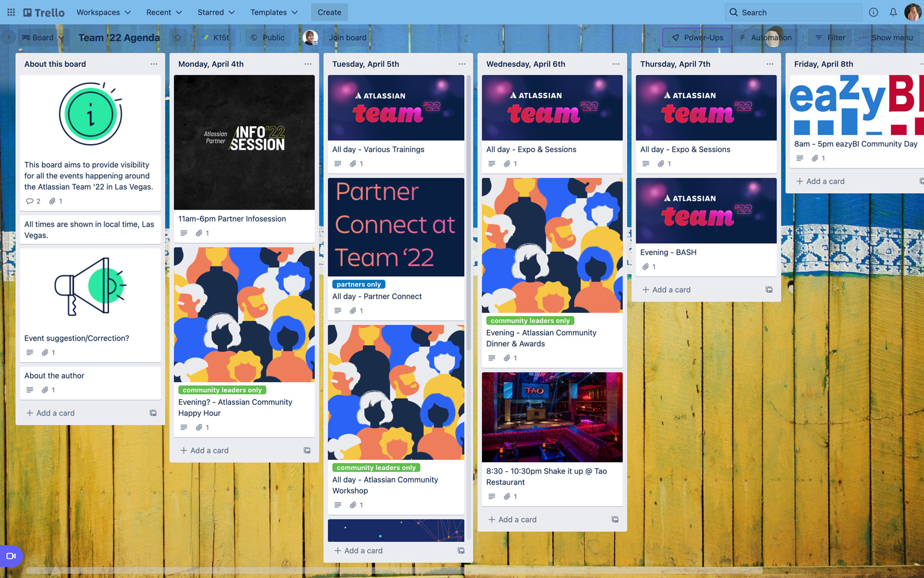The image size is (924, 578).
Task: Expand the collapsed sidebar arrow
Action: [x=8, y=37]
